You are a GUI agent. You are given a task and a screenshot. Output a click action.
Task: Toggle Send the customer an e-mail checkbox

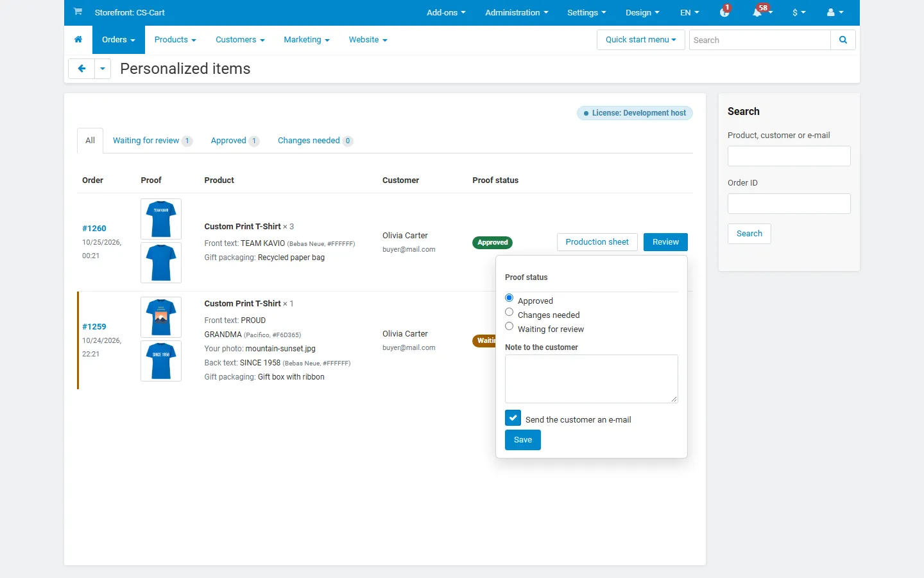coord(513,418)
